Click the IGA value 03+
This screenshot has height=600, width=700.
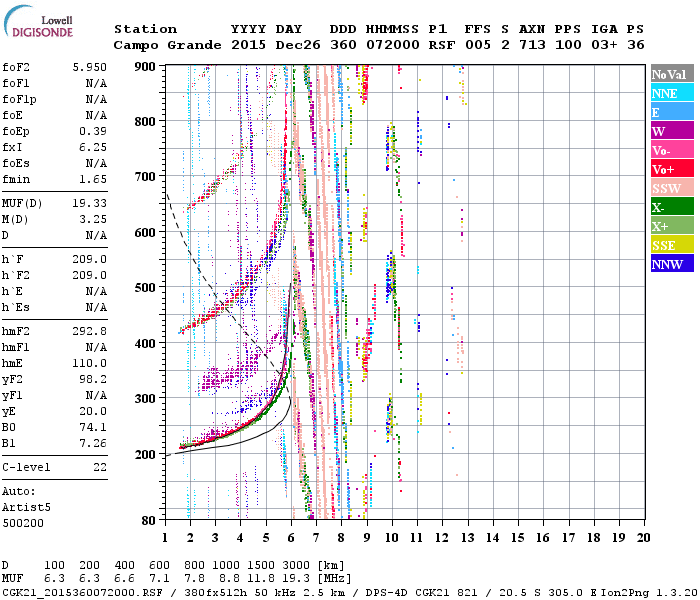tap(604, 45)
